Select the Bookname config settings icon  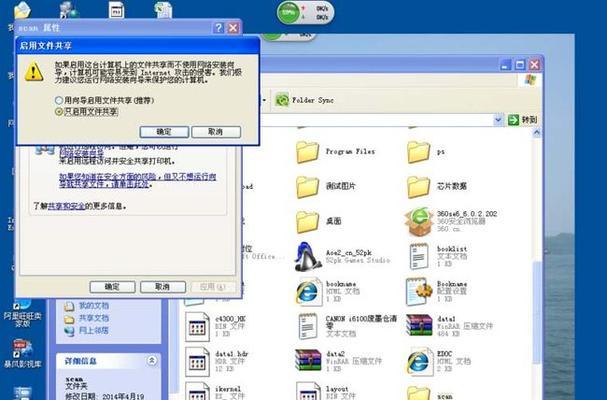[419, 292]
